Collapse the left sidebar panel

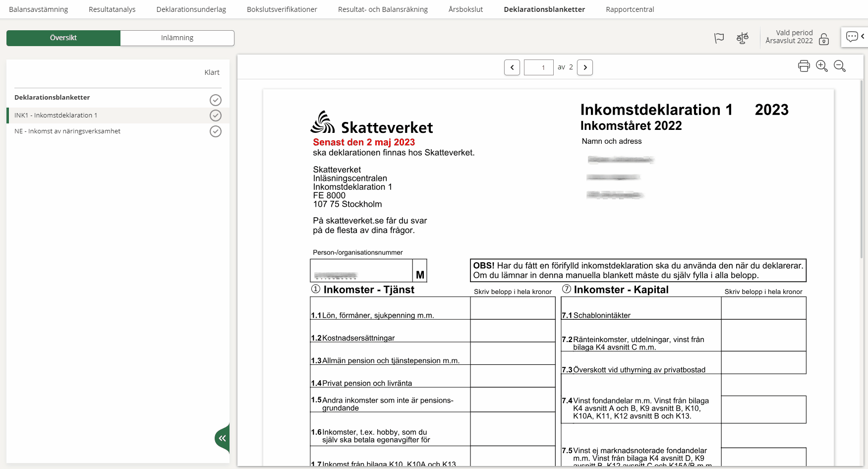click(223, 438)
